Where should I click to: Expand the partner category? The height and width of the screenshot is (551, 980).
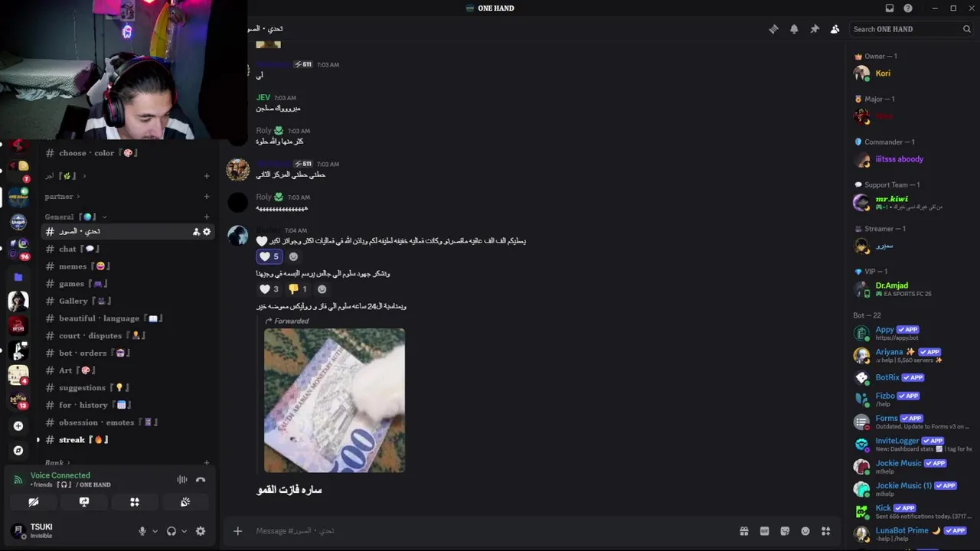point(62,197)
